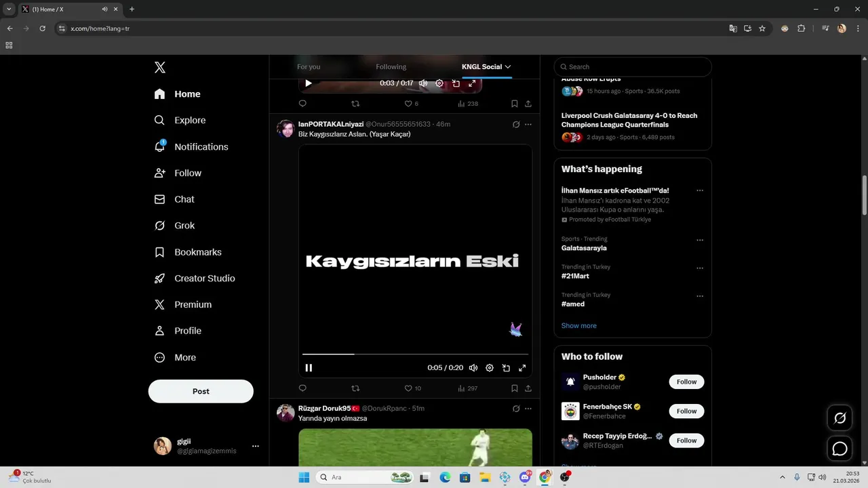
Task: Open Home in the sidebar
Action: [178, 94]
